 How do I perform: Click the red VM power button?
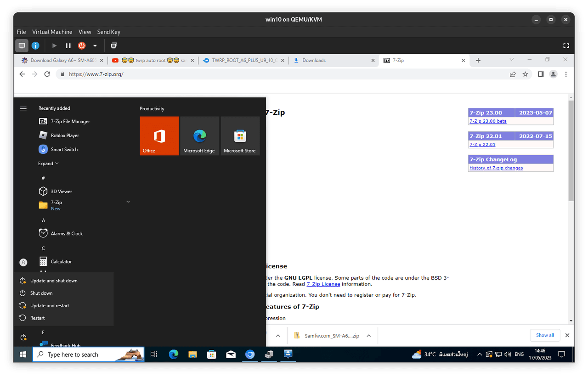(82, 45)
